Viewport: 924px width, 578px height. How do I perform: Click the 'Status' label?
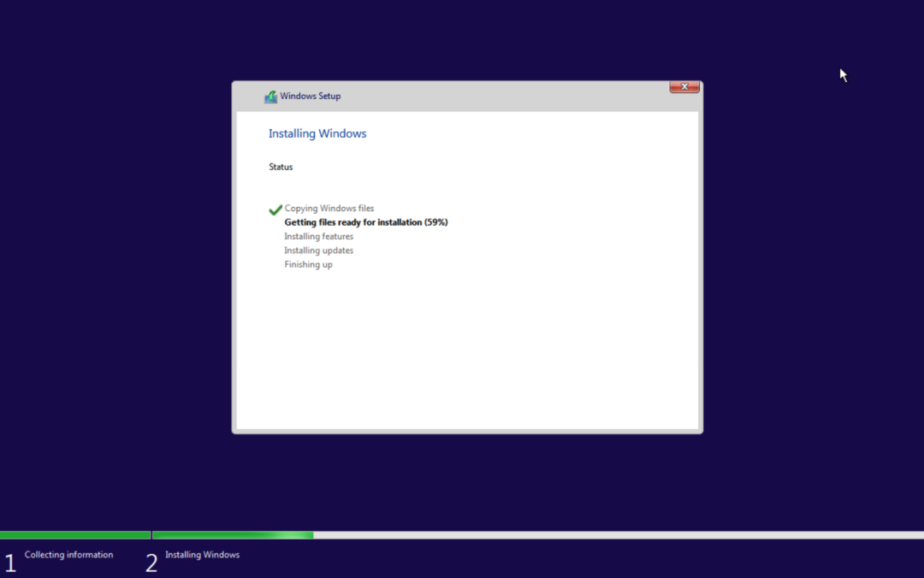tap(281, 167)
